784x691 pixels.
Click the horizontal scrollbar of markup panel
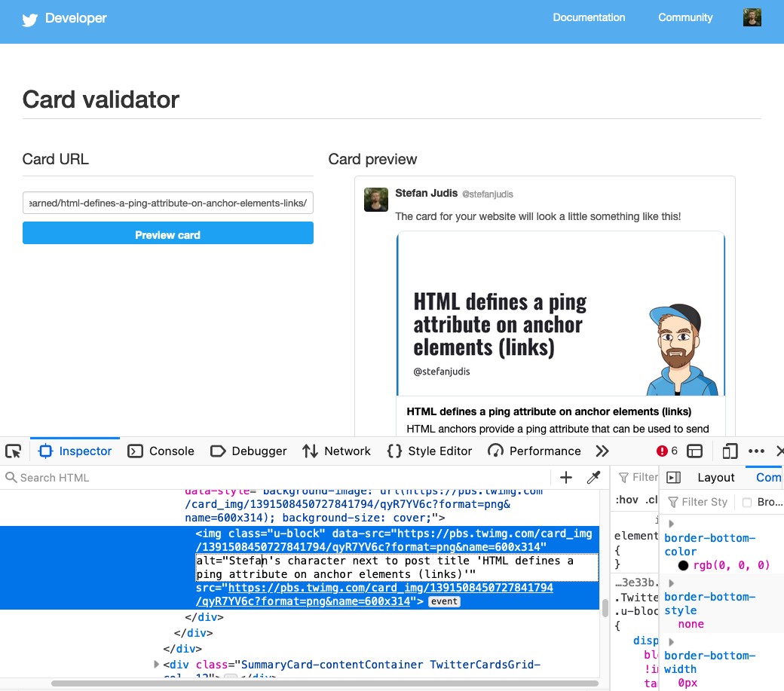click(325, 683)
